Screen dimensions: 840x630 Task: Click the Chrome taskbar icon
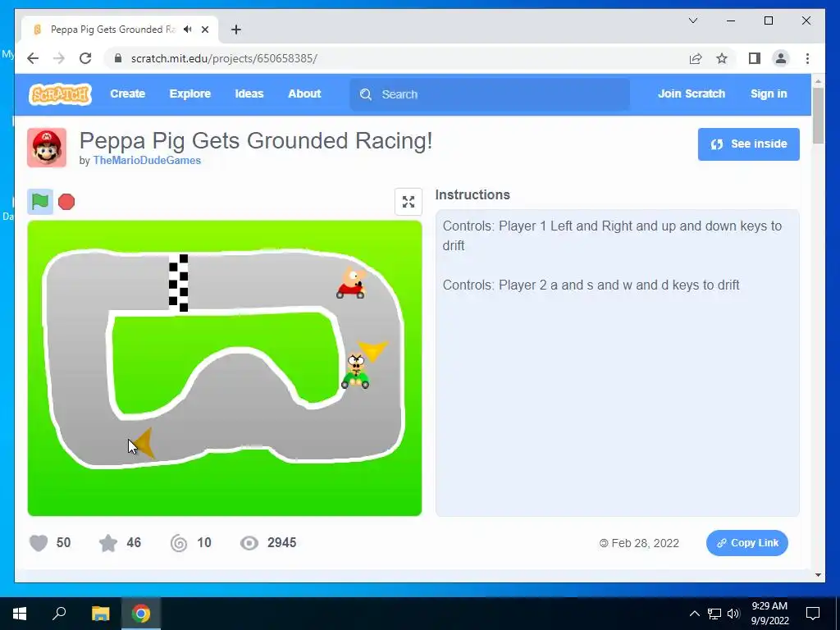(x=141, y=614)
